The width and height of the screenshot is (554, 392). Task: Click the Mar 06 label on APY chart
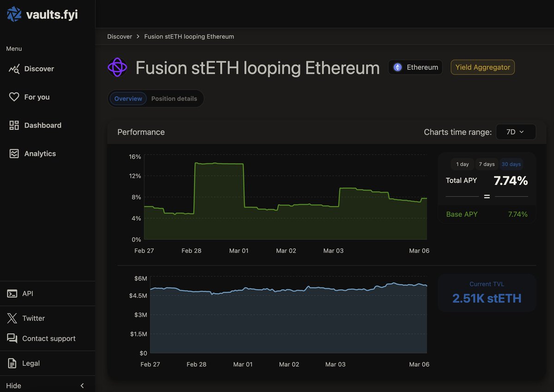click(x=419, y=251)
